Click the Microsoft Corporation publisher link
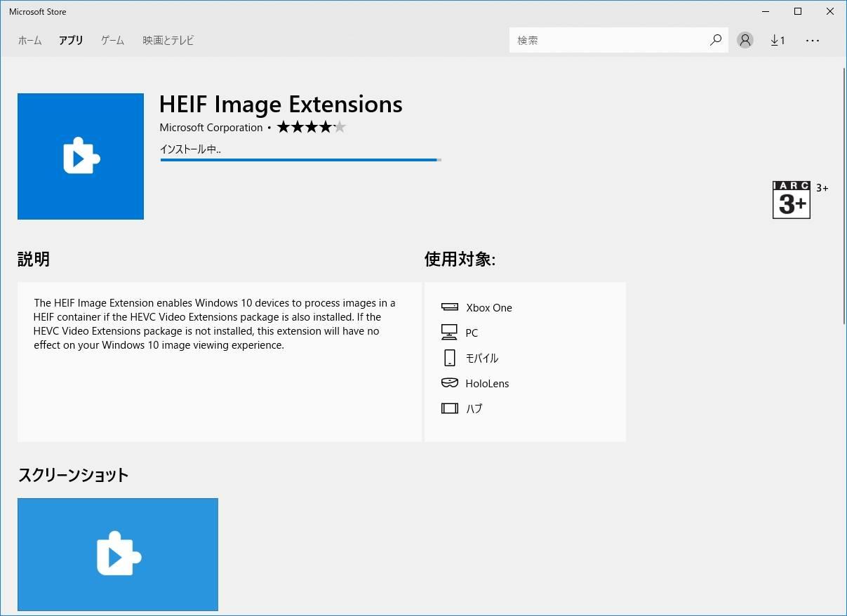 (x=211, y=128)
